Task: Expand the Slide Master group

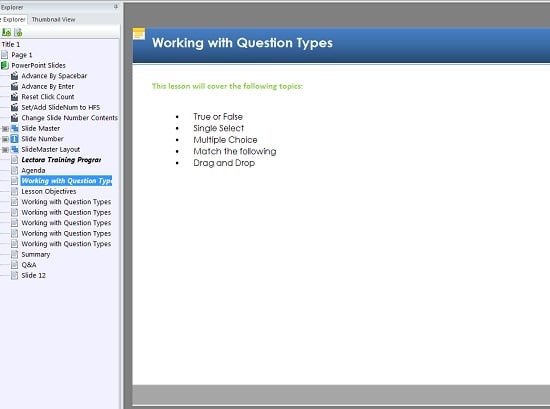Action: tap(5, 129)
